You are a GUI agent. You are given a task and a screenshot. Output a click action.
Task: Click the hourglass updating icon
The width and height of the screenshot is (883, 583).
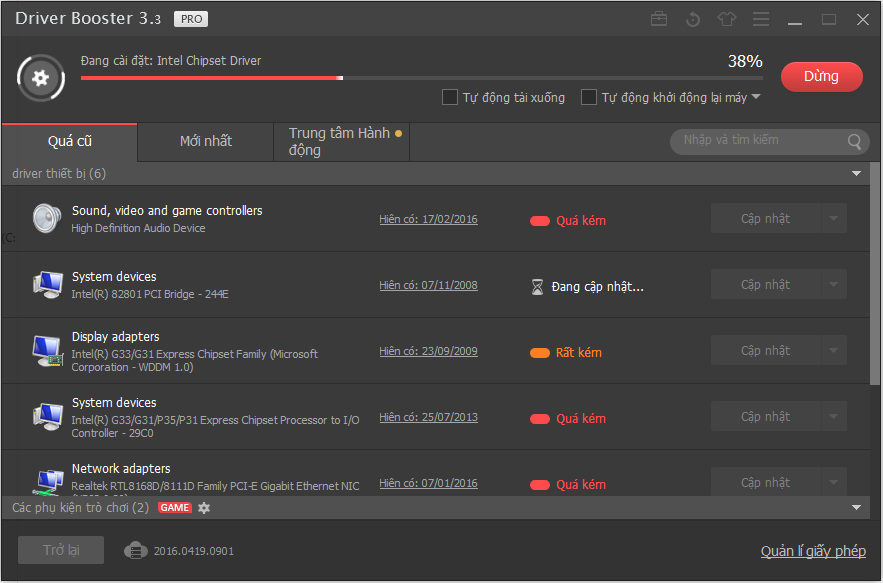pyautogui.click(x=537, y=287)
